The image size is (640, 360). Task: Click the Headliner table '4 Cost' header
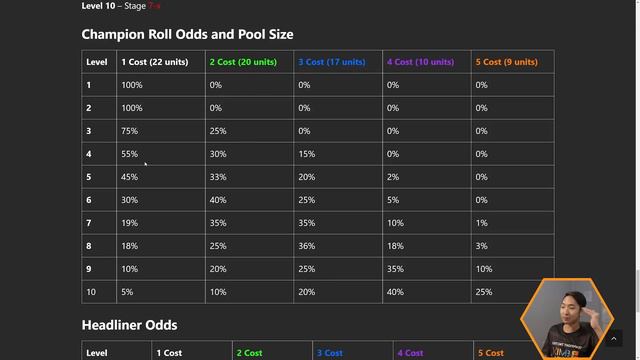coord(410,353)
